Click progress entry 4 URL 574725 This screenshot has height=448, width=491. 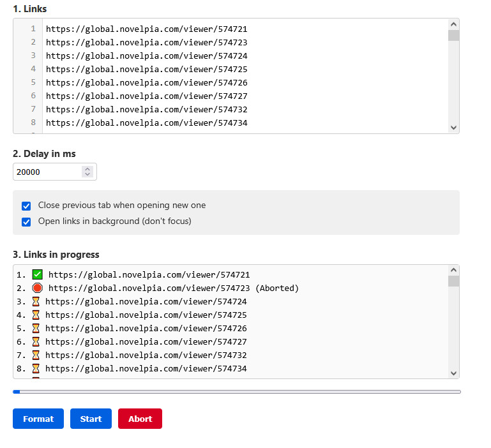coord(146,315)
